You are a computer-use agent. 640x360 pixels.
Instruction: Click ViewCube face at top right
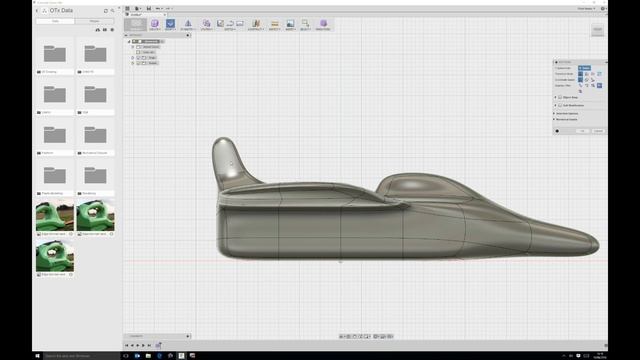(x=598, y=30)
